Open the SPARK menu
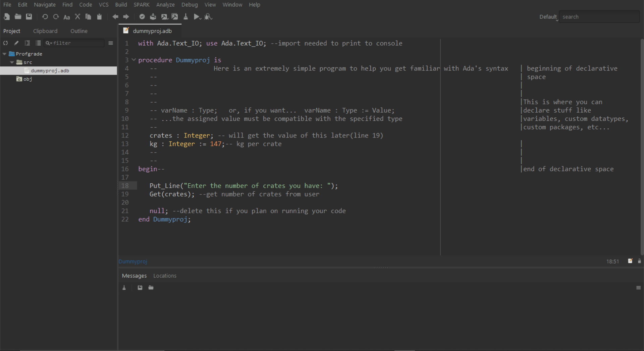The height and width of the screenshot is (351, 644). 142,5
